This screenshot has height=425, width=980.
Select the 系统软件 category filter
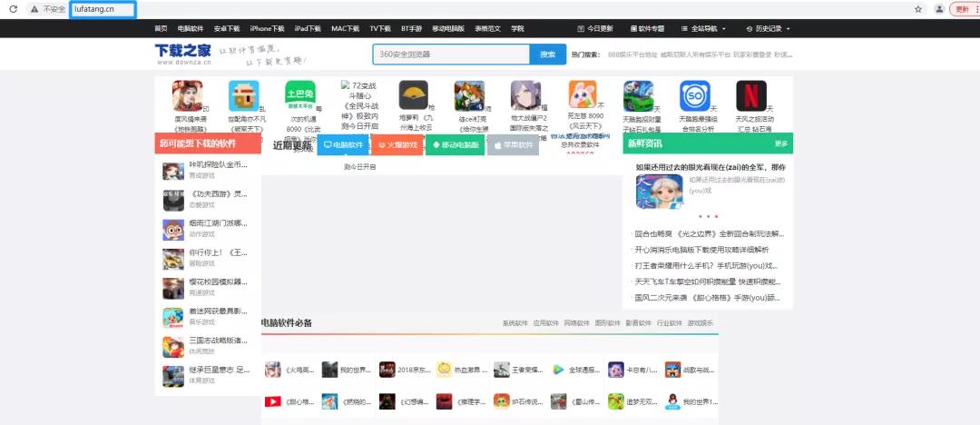pyautogui.click(x=515, y=323)
